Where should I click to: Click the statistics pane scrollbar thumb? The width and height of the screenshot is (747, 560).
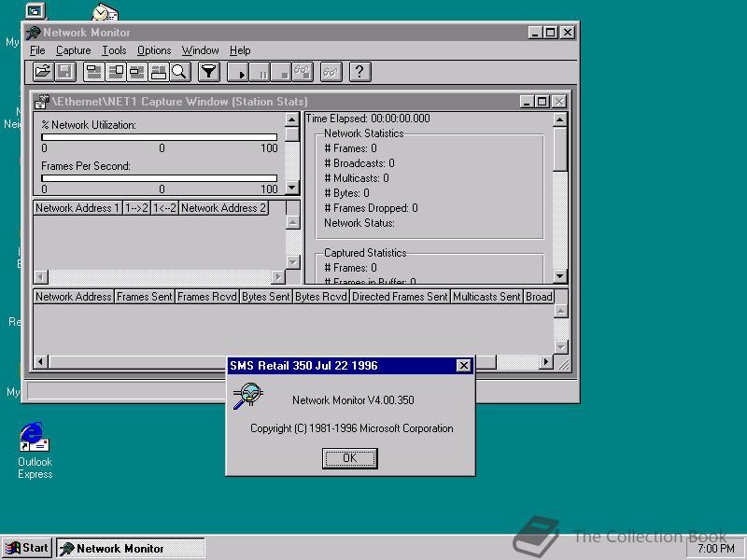coord(559,148)
